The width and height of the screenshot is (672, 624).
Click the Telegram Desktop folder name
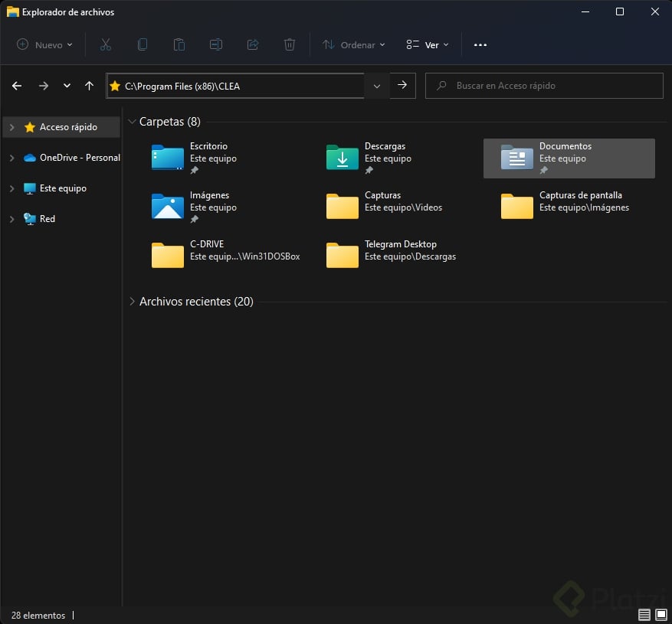401,244
